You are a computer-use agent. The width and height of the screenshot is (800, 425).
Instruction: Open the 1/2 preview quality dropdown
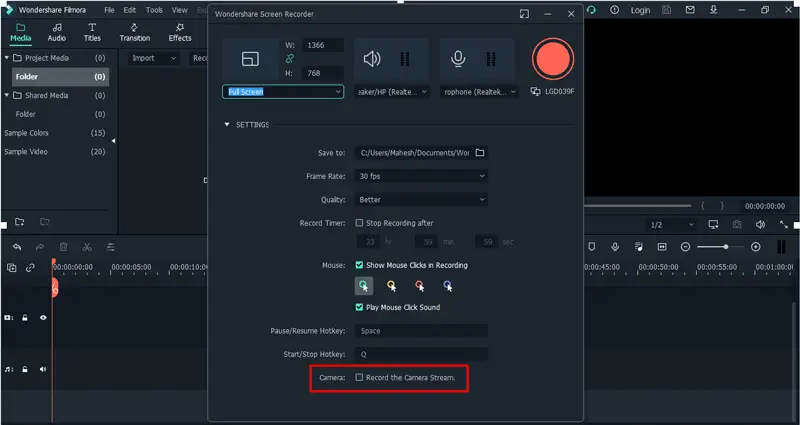click(x=671, y=225)
